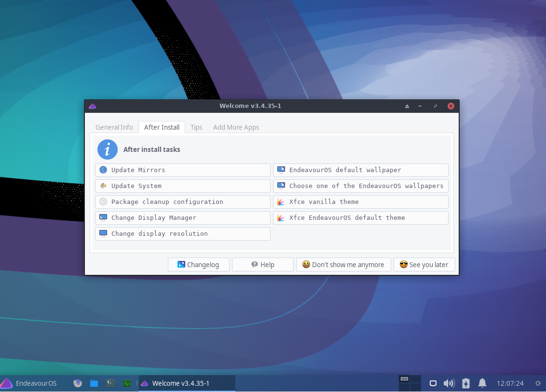Click Change Display Manager
546x392 pixels.
tap(183, 218)
